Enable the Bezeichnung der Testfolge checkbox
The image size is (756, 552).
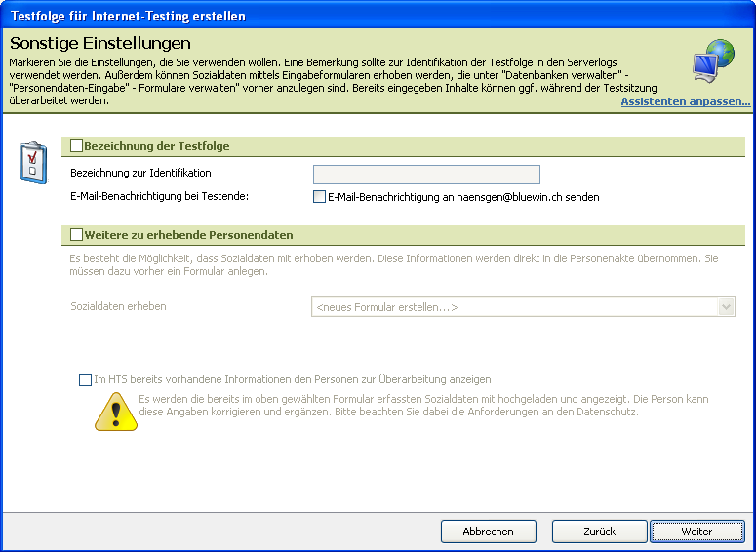point(77,146)
